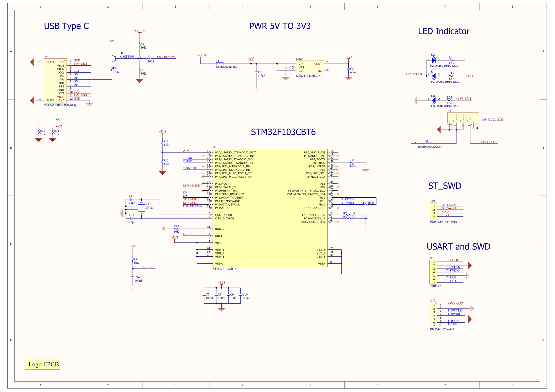The height and width of the screenshot is (392, 555).
Task: Select the OSC_IN/PD0 pin label
Action: tap(223, 215)
